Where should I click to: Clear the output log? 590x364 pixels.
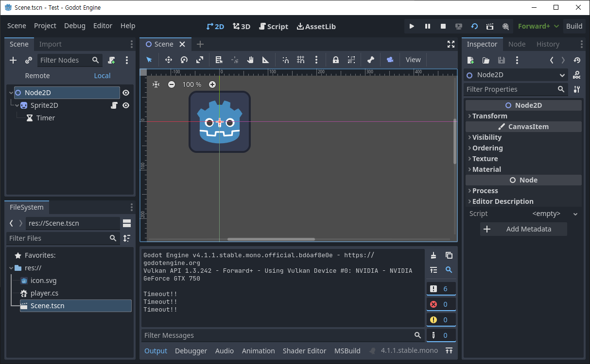tap(434, 255)
